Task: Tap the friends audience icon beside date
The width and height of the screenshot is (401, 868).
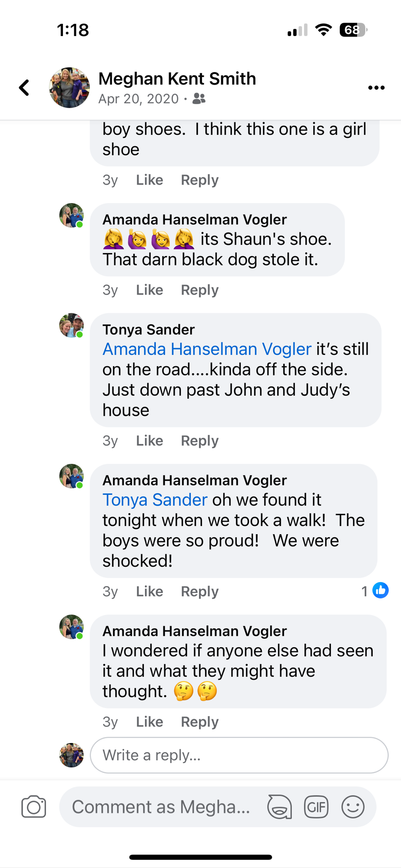Action: (199, 99)
